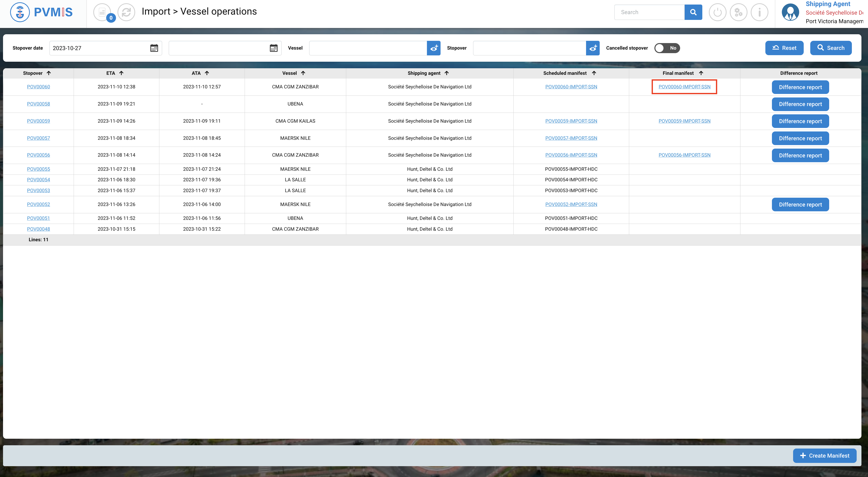
Task: Click the refresh arrows icon in header
Action: [x=126, y=12]
